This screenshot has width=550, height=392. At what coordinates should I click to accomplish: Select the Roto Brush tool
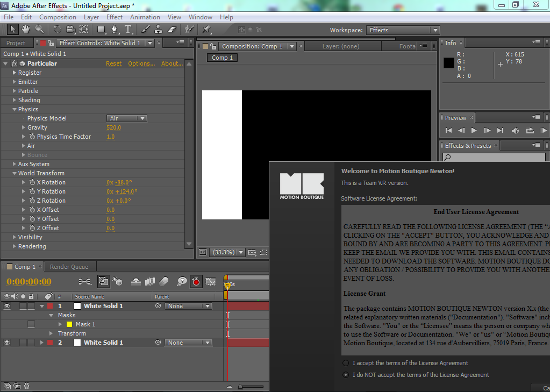point(189,30)
